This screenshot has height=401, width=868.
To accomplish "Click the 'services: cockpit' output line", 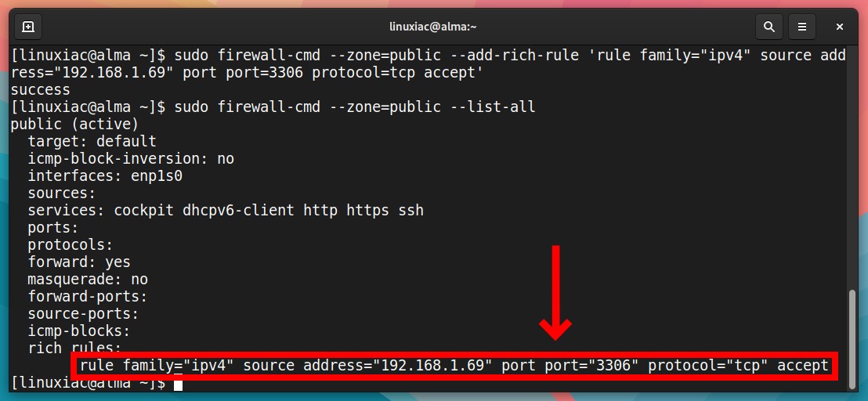I will point(226,210).
